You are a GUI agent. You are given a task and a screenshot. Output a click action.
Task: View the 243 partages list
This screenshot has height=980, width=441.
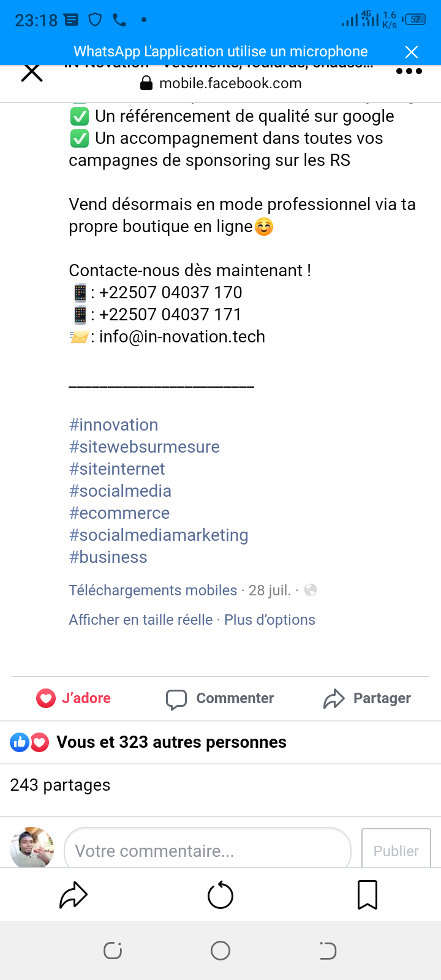pyautogui.click(x=61, y=785)
